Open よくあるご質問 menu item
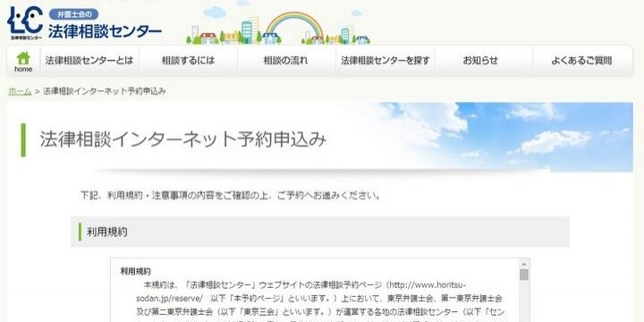 pyautogui.click(x=582, y=61)
